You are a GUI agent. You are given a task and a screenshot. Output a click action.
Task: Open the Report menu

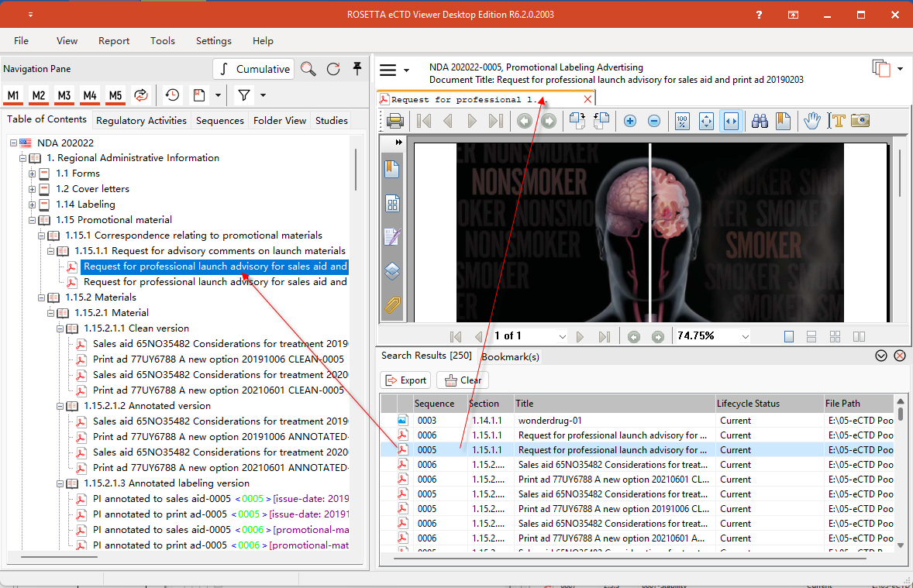click(x=114, y=41)
